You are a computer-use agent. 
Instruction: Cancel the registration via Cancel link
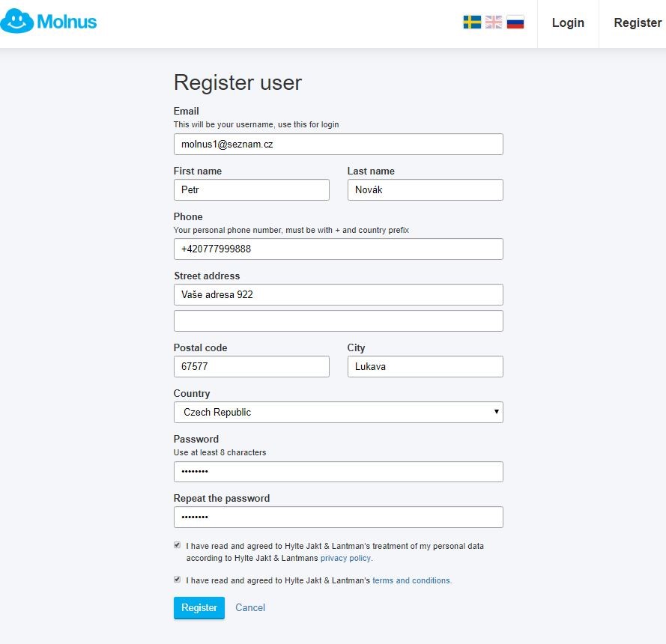[x=250, y=608]
